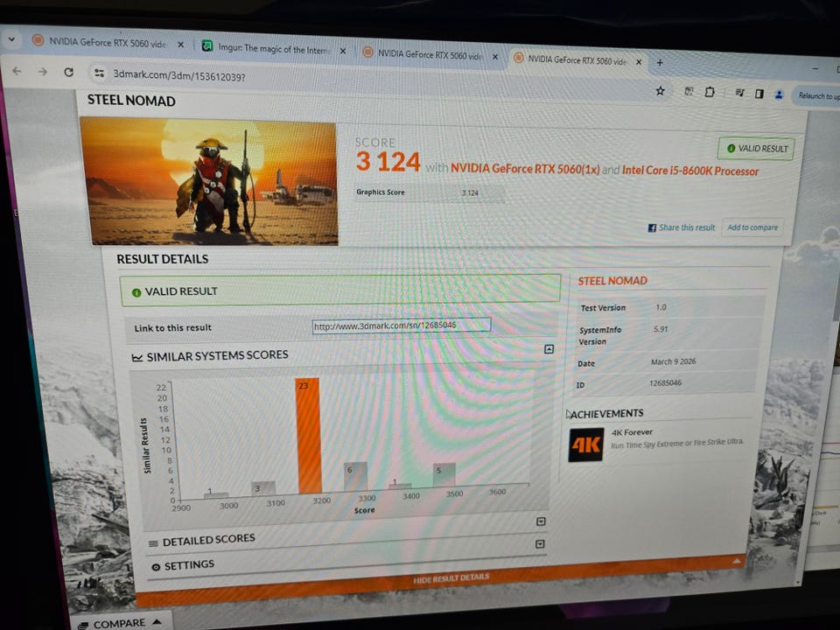Click the Test Version 1.0 value
The width and height of the screenshot is (840, 630).
tap(661, 307)
